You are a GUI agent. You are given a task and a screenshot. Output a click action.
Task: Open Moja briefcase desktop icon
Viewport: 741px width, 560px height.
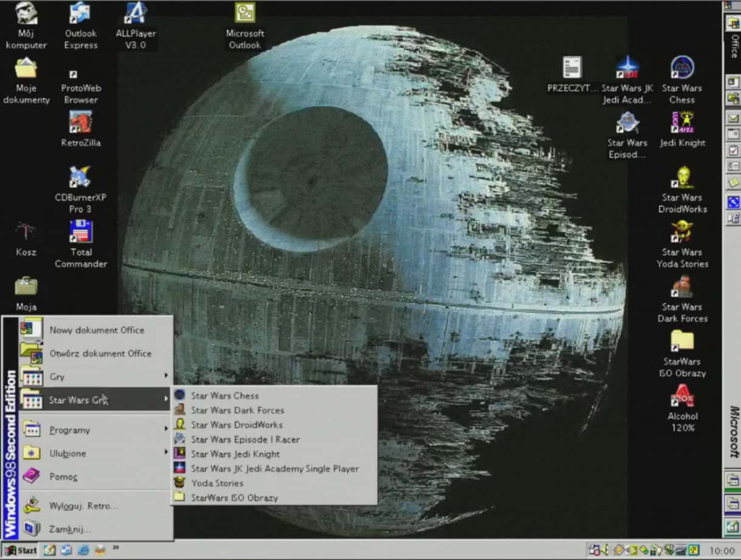26,294
